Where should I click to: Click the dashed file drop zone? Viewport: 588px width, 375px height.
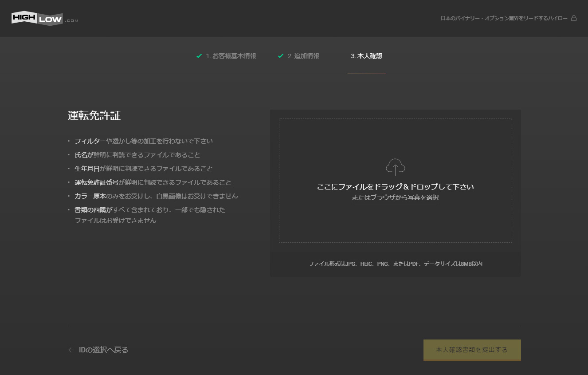click(x=396, y=181)
